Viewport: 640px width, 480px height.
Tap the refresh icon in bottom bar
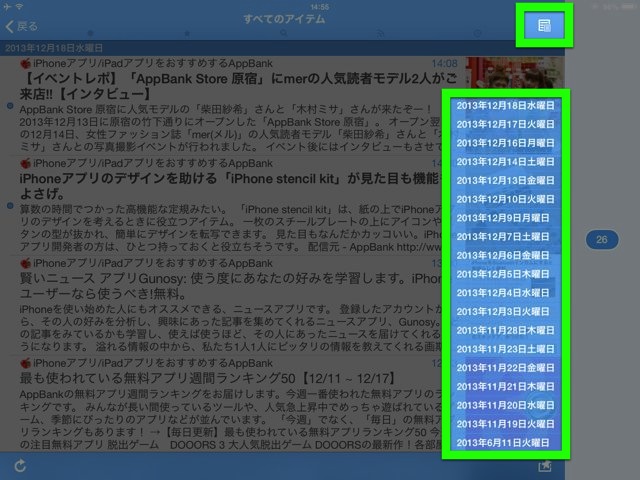point(20,466)
